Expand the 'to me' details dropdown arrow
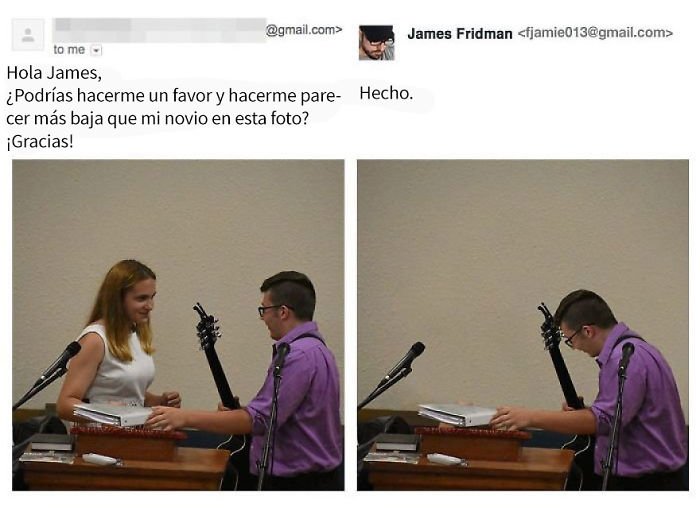The height and width of the screenshot is (508, 700). pyautogui.click(x=96, y=50)
